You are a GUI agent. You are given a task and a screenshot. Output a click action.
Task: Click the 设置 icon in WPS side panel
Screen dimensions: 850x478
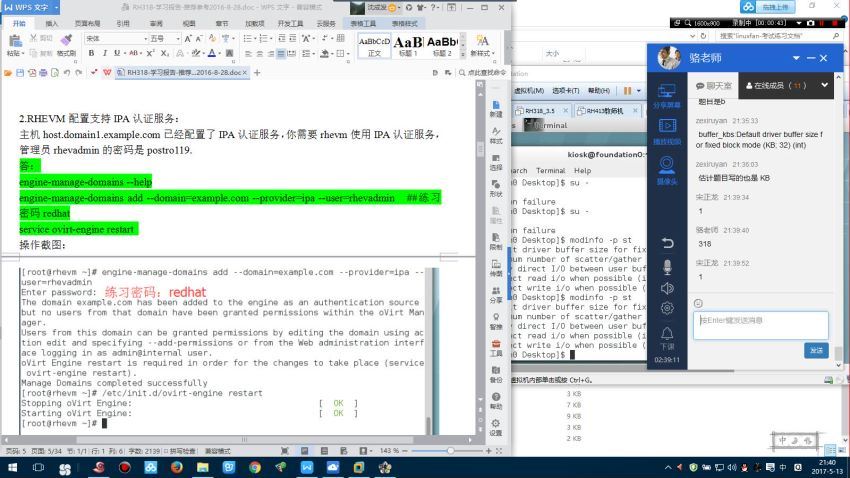495,427
